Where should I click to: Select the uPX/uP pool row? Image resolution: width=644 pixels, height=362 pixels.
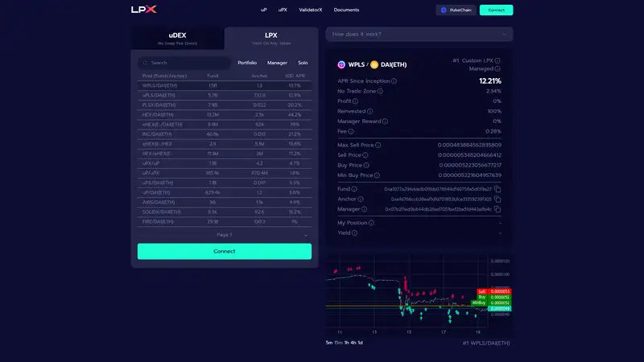225,163
